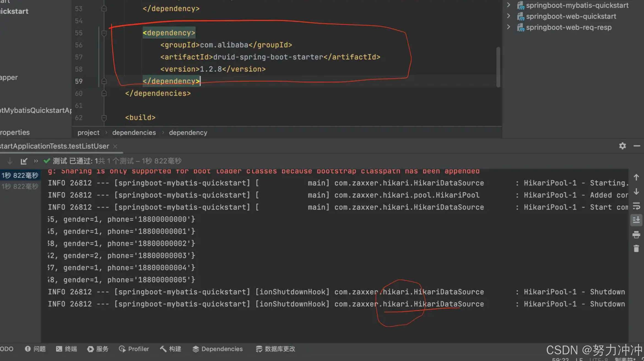The image size is (644, 361).
Task: Click the Maven module icon for springboot-web-req-resp
Action: click(x=520, y=28)
